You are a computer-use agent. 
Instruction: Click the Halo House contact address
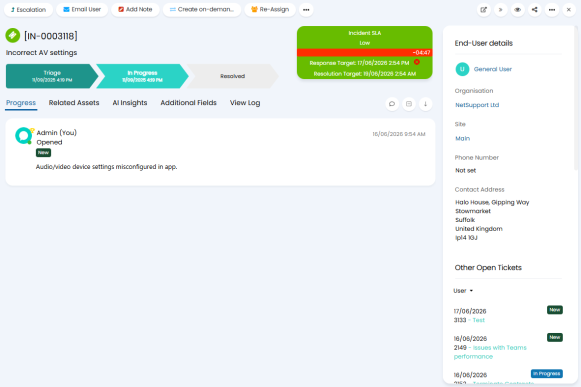(x=492, y=220)
